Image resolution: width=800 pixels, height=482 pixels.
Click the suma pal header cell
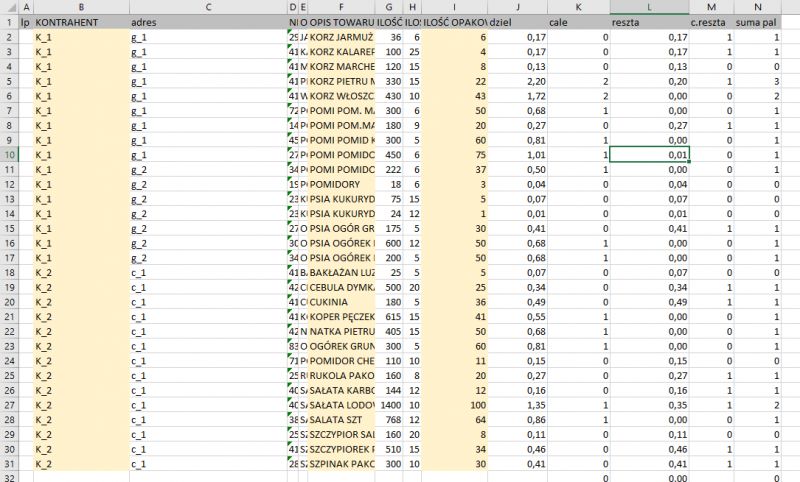[x=758, y=22]
